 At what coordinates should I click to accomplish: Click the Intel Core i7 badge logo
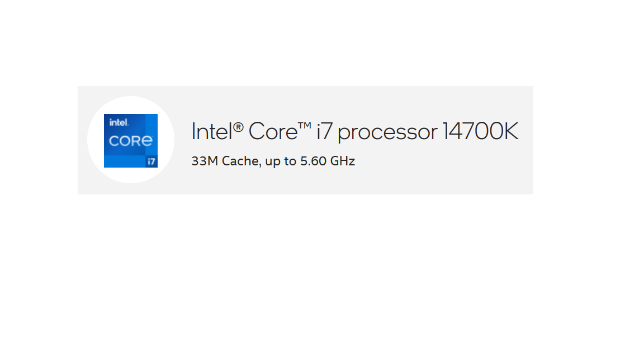click(131, 141)
